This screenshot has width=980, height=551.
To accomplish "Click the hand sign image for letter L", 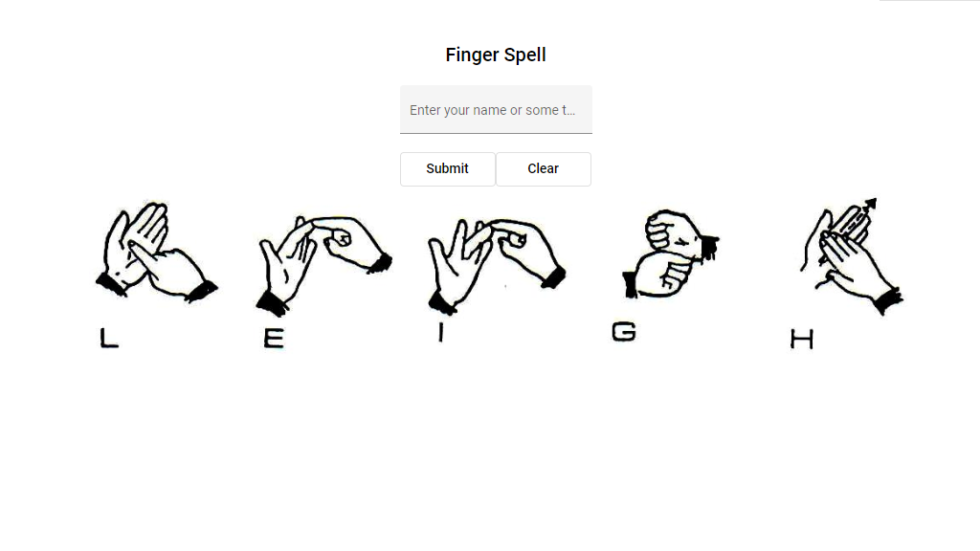I will click(156, 253).
